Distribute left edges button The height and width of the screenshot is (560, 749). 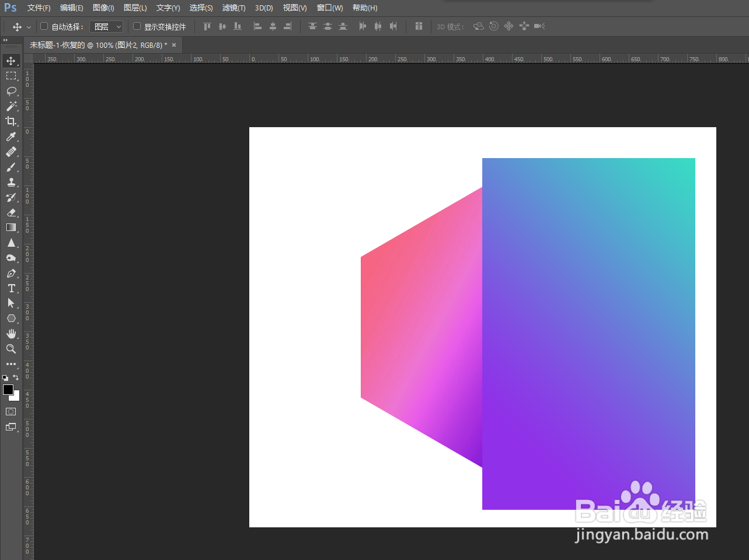coord(363,26)
